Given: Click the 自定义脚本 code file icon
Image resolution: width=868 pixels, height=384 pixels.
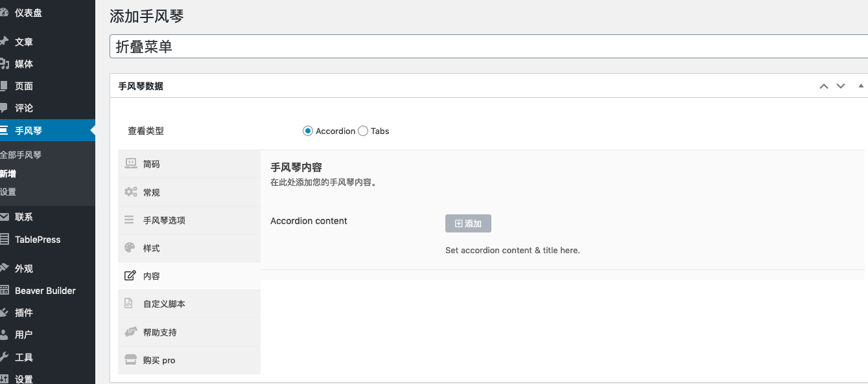Looking at the screenshot, I should click(x=129, y=304).
